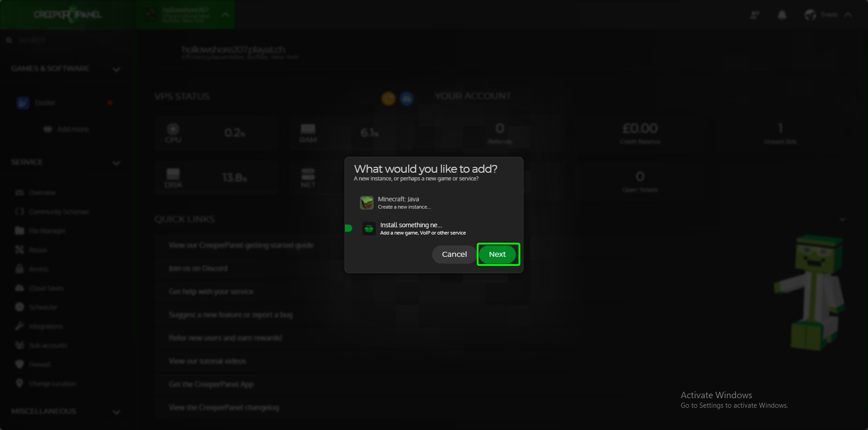Click the Minecraft grass block icon
The height and width of the screenshot is (430, 868).
coord(367,203)
